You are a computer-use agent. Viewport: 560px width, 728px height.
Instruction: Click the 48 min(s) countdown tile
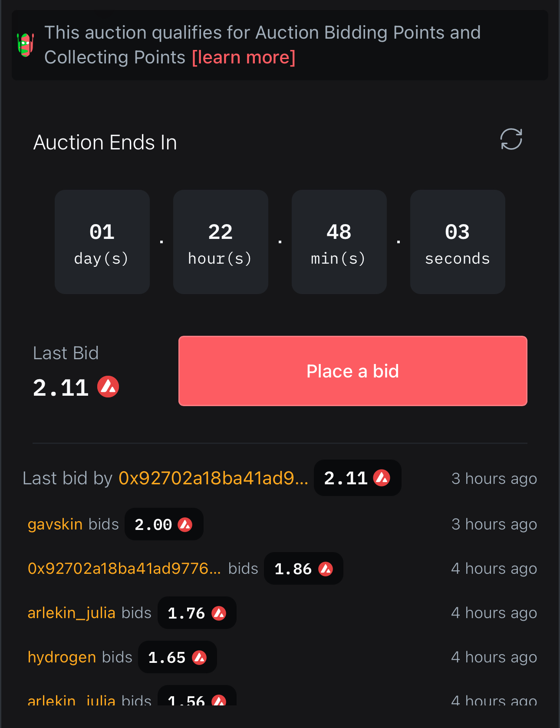(x=339, y=242)
